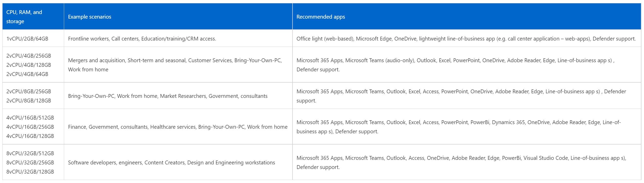The width and height of the screenshot is (644, 183).
Task: Select the 1vCPU/2GB/64GB configuration cell
Action: (33, 38)
